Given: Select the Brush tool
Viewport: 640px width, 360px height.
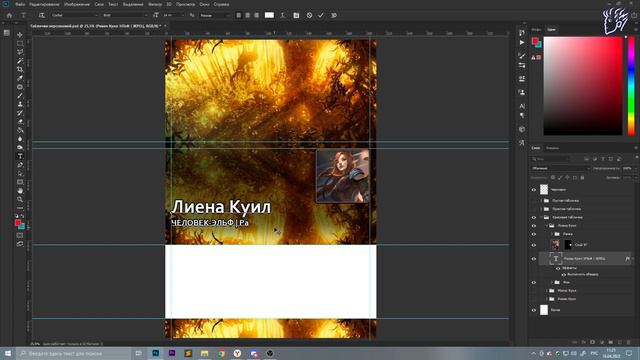Looking at the screenshot, I should pyautogui.click(x=20, y=96).
